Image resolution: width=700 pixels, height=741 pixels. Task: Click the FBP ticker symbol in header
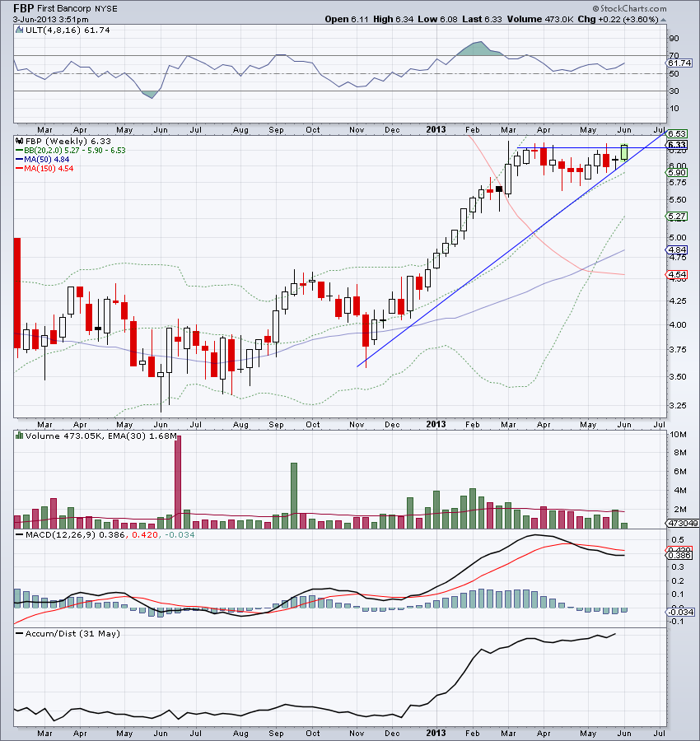click(24, 8)
